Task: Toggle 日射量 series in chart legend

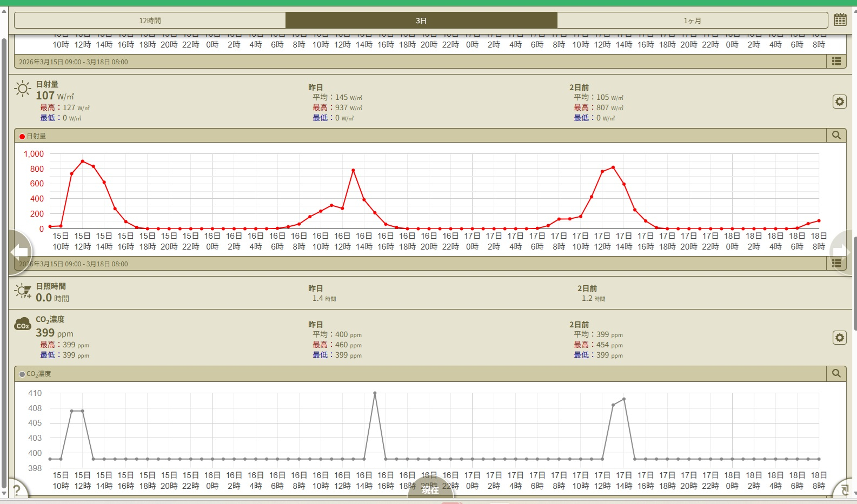Action: [x=36, y=136]
